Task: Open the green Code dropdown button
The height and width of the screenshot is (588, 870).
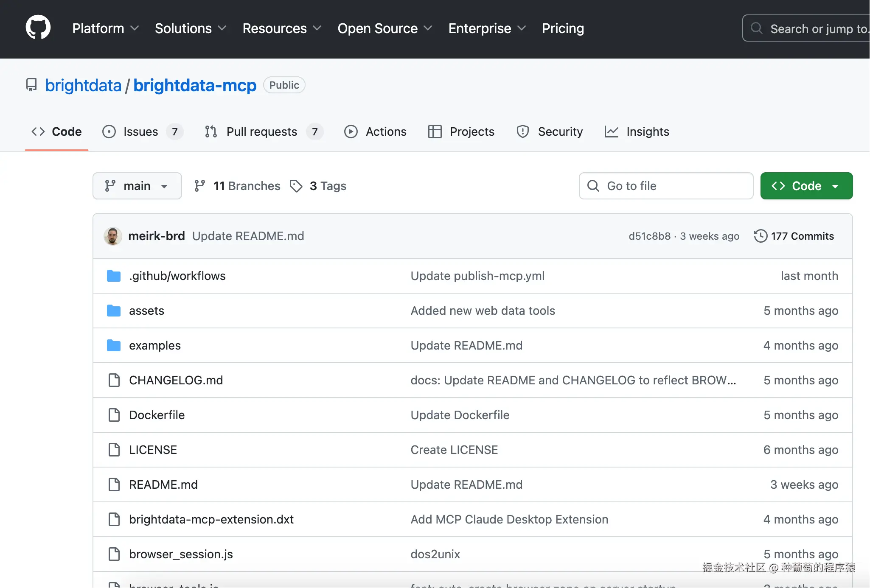Action: (806, 186)
